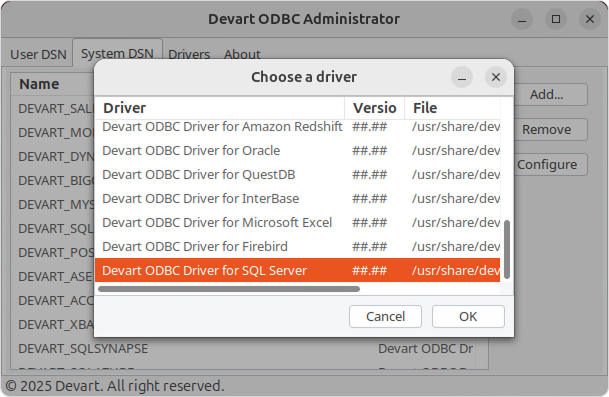Image resolution: width=609 pixels, height=397 pixels.
Task: Click the horizontal scrollbar in driver list
Action: 229,289
